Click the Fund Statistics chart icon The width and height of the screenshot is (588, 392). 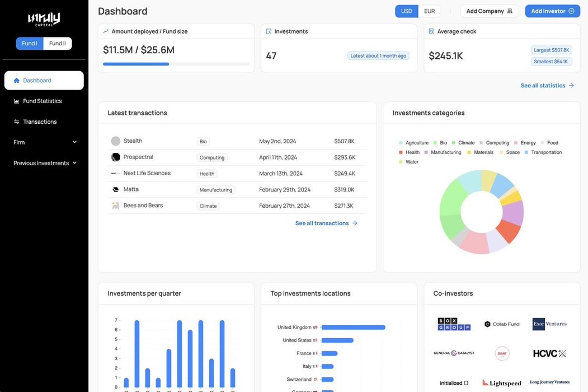16,101
